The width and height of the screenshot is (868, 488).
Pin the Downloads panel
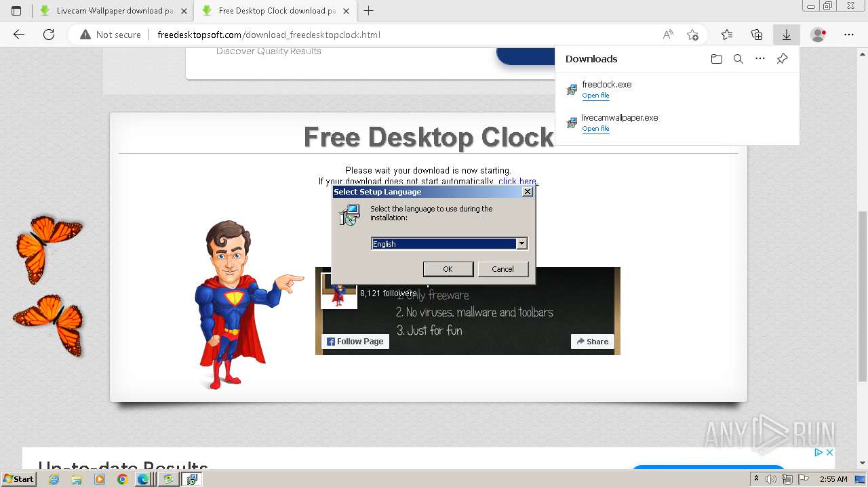[x=782, y=59]
